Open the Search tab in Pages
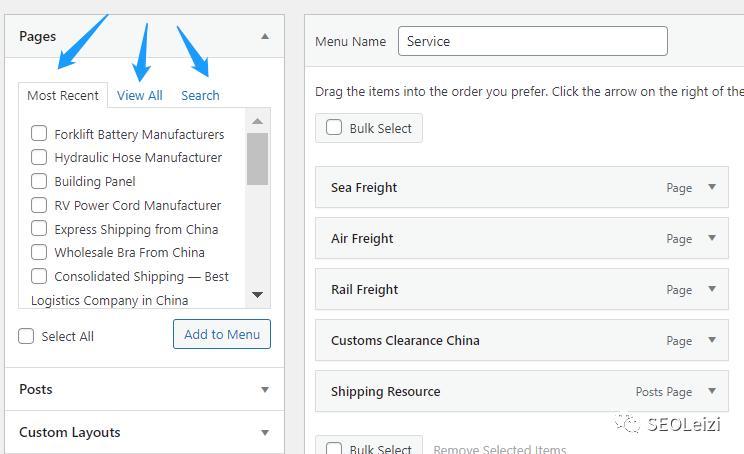Viewport: 744px width, 454px height. coord(200,95)
